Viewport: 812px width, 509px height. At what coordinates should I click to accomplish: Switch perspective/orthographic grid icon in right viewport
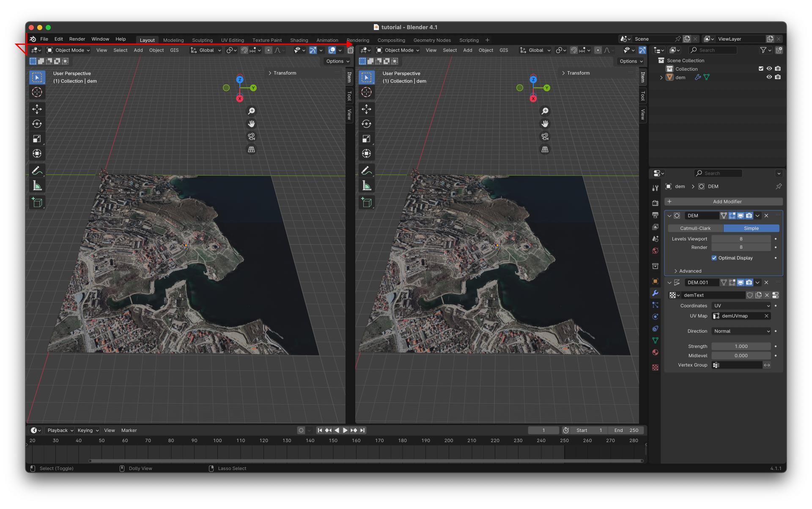(x=545, y=149)
